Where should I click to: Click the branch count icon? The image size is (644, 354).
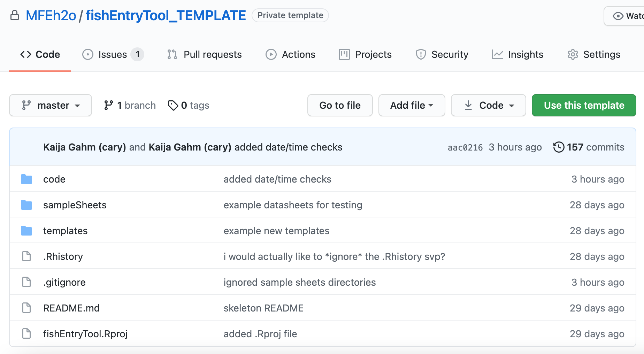tap(108, 105)
